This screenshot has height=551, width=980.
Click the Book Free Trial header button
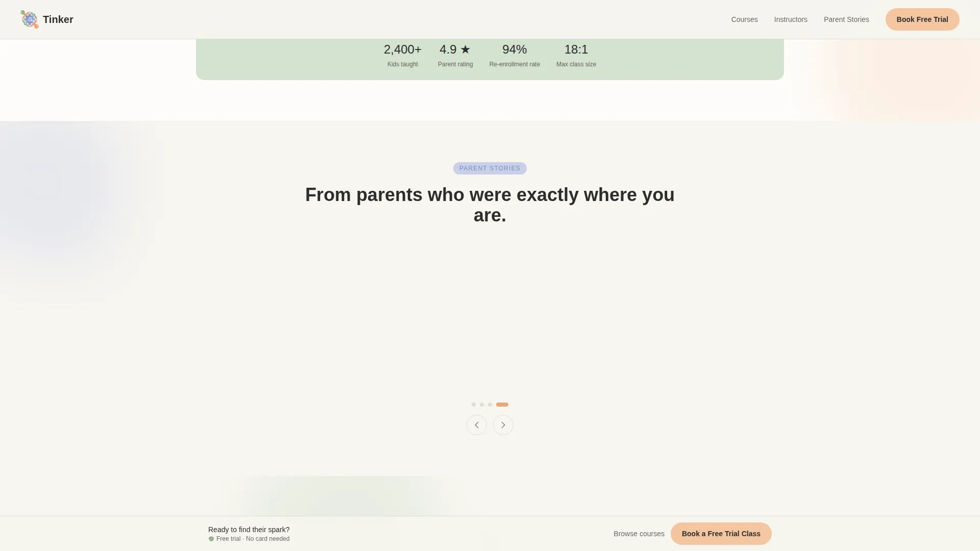point(922,19)
